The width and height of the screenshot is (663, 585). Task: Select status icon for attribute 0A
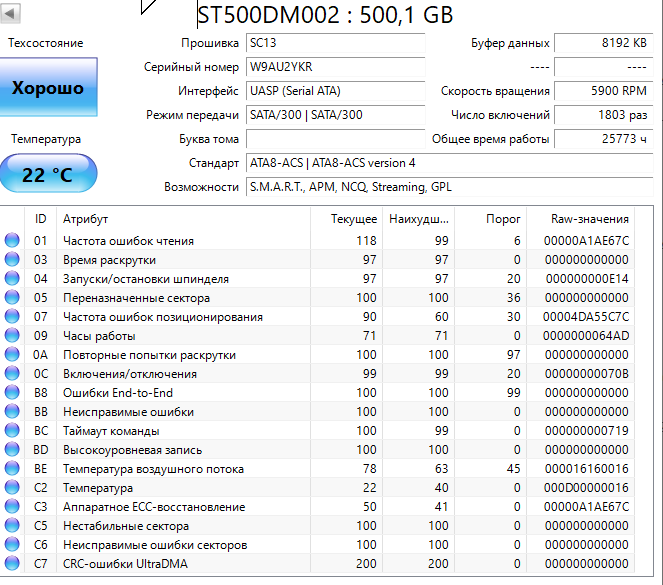point(12,354)
